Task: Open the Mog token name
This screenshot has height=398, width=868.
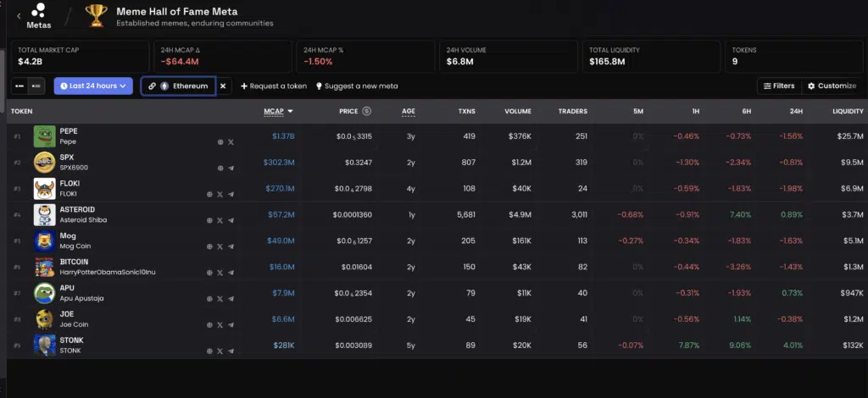Action: [x=68, y=235]
